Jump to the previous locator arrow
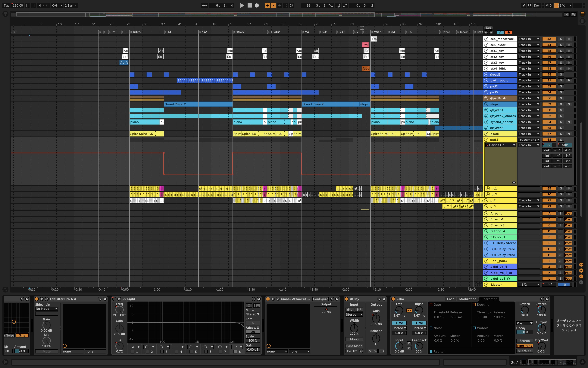588x368 pixels. pos(486,32)
